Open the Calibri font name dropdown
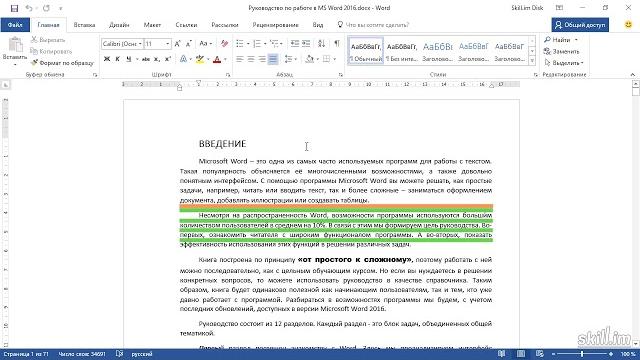The image size is (640, 360). click(140, 44)
